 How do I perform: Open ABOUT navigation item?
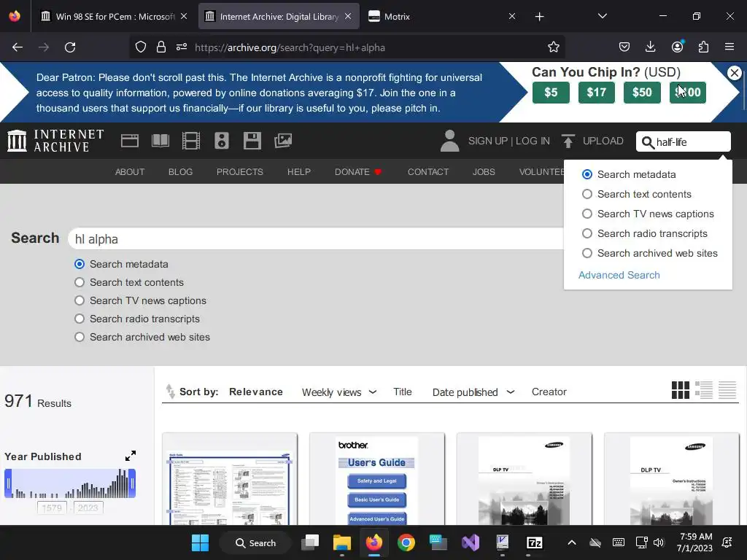(130, 172)
